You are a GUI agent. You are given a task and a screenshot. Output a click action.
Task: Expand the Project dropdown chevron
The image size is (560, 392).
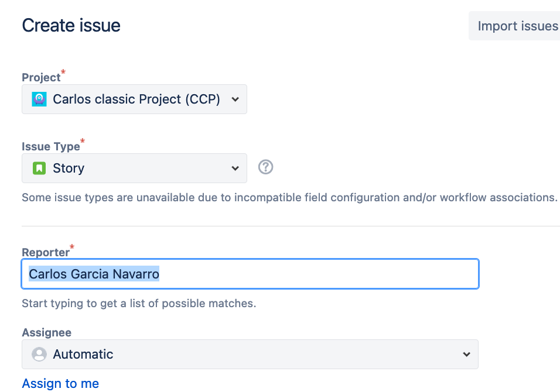click(235, 99)
